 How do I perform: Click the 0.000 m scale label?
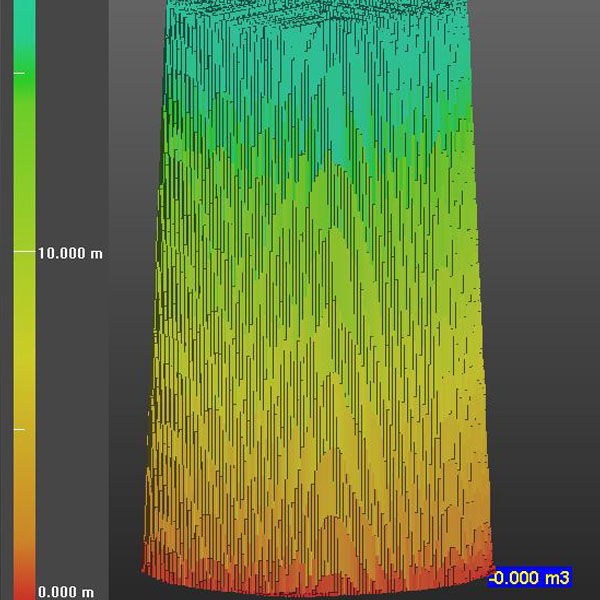click(66, 592)
